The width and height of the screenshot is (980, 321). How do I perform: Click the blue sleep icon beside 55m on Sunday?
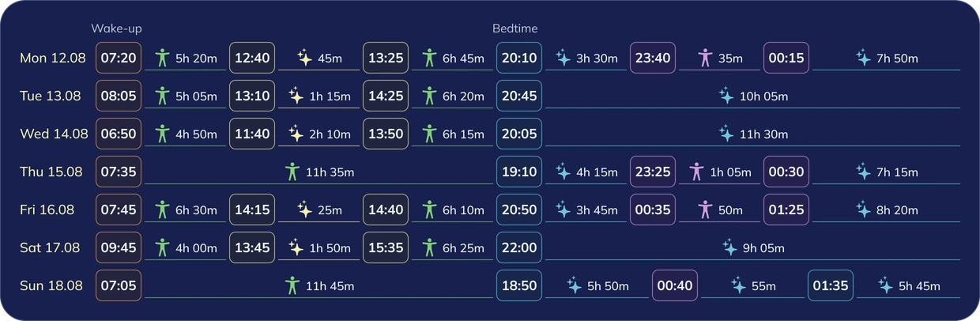pos(738,285)
